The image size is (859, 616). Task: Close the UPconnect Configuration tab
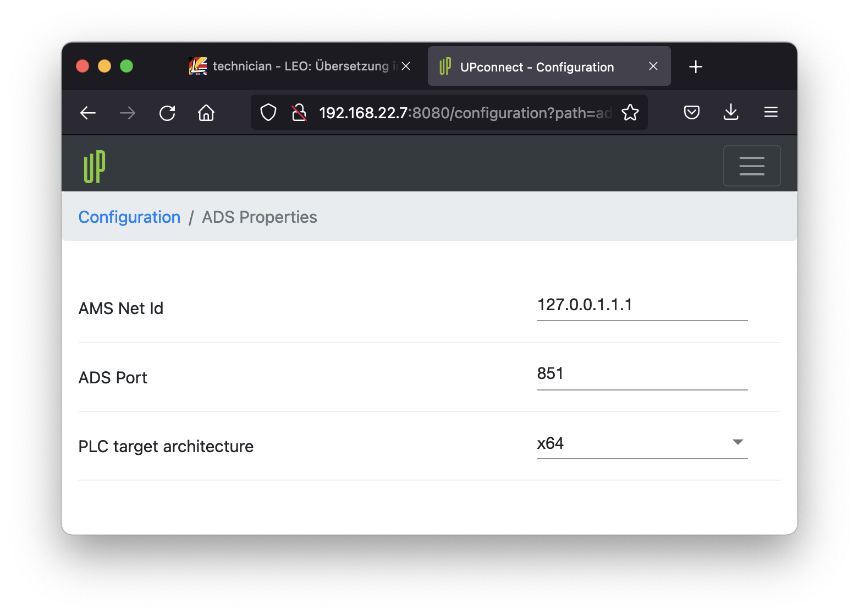click(x=653, y=66)
